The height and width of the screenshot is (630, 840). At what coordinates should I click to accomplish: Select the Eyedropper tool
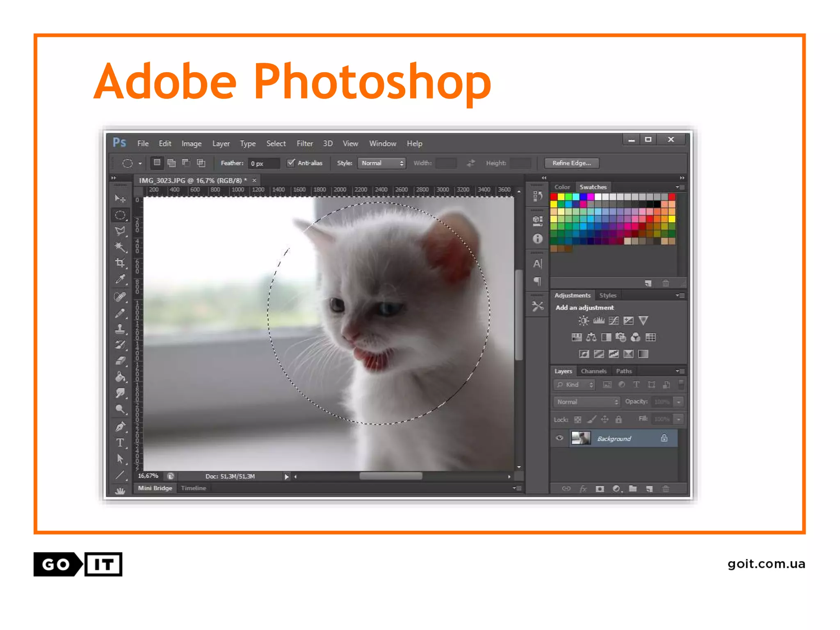(120, 279)
